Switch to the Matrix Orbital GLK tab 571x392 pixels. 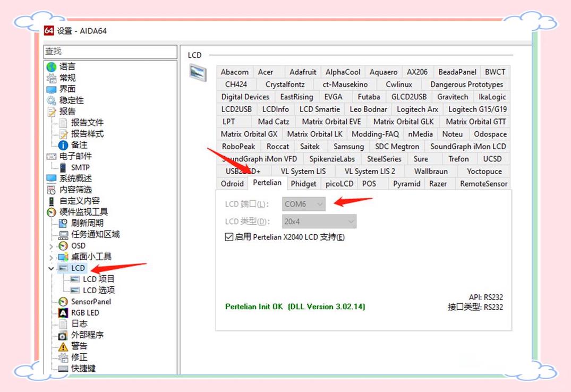pyautogui.click(x=403, y=122)
